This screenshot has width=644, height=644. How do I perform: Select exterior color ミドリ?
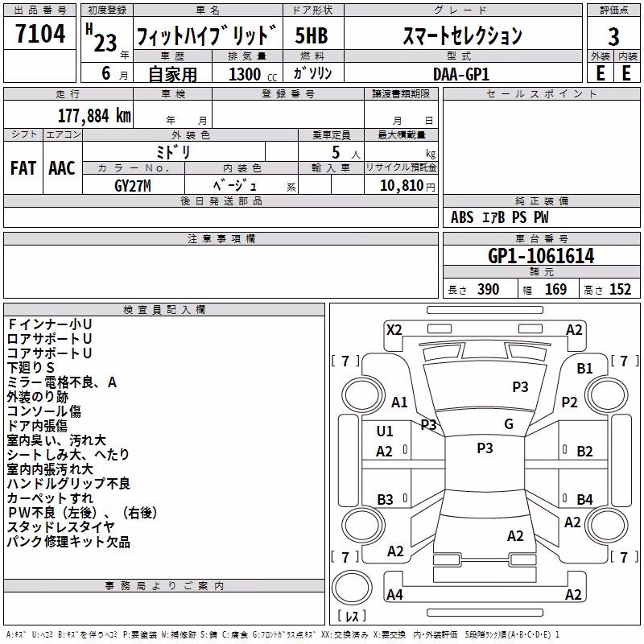coord(173,152)
